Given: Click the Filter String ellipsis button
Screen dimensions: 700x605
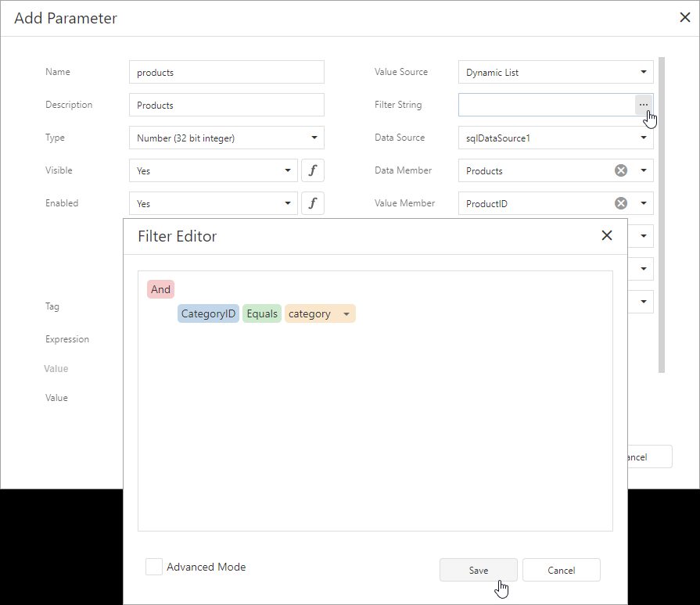Looking at the screenshot, I should [x=643, y=104].
